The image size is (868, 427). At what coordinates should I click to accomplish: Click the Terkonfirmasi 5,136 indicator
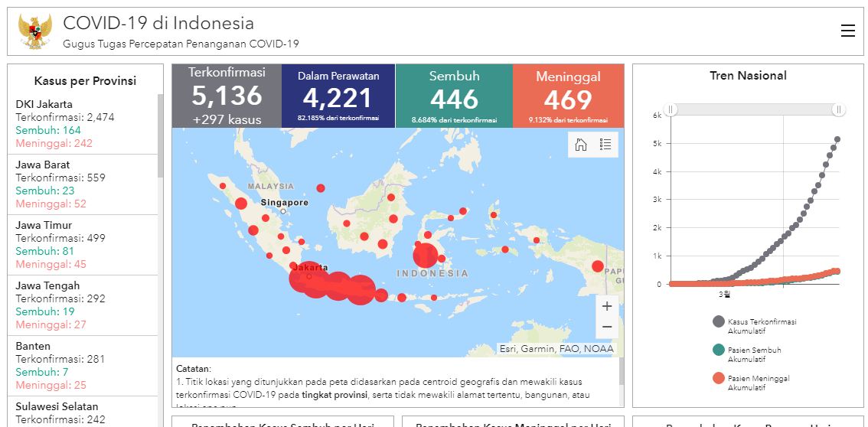click(226, 96)
